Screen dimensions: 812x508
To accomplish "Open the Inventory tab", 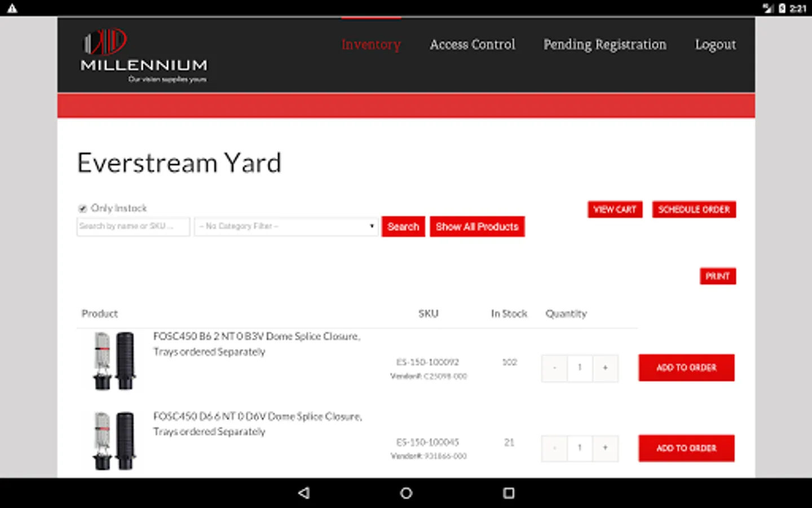I will coord(371,45).
